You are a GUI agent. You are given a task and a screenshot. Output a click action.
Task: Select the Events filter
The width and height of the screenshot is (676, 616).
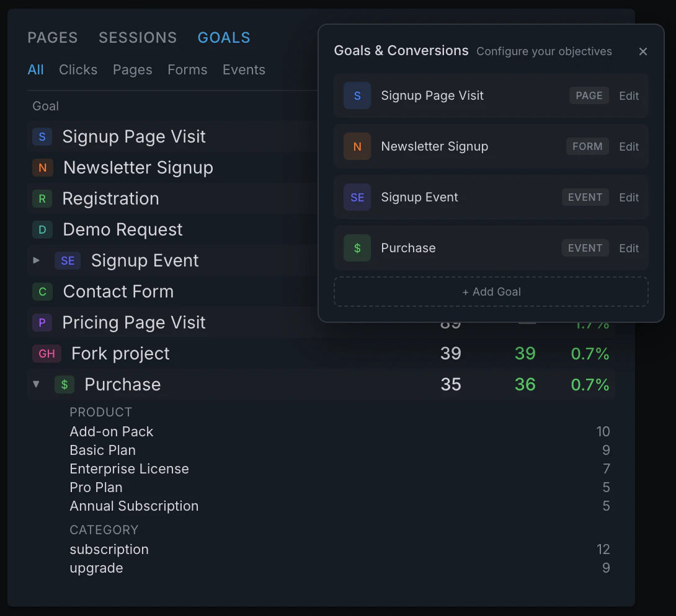point(244,69)
